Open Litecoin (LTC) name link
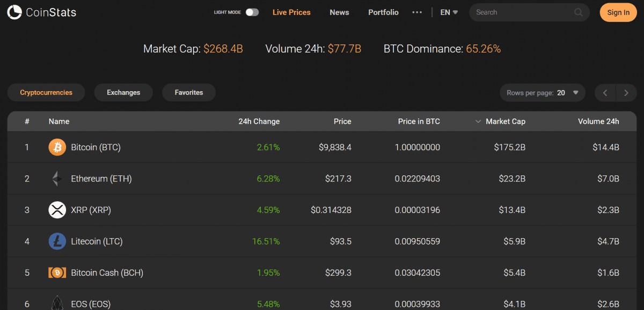Image resolution: width=644 pixels, height=310 pixels. click(x=97, y=241)
